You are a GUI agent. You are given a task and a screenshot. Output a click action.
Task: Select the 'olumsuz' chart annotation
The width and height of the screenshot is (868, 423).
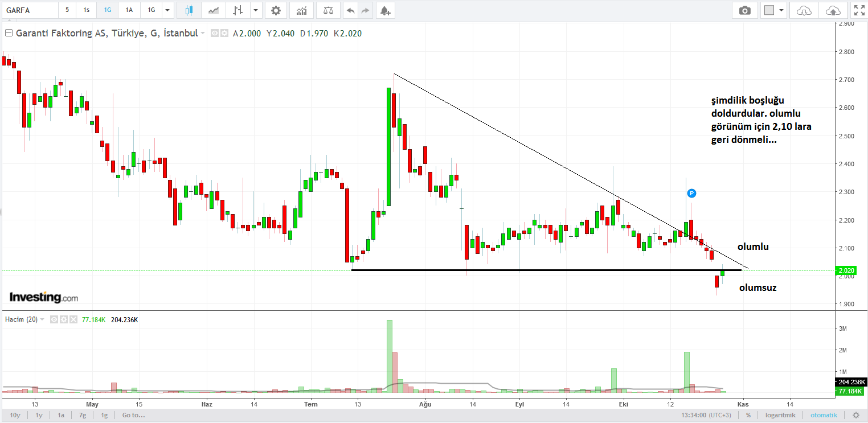[758, 288]
